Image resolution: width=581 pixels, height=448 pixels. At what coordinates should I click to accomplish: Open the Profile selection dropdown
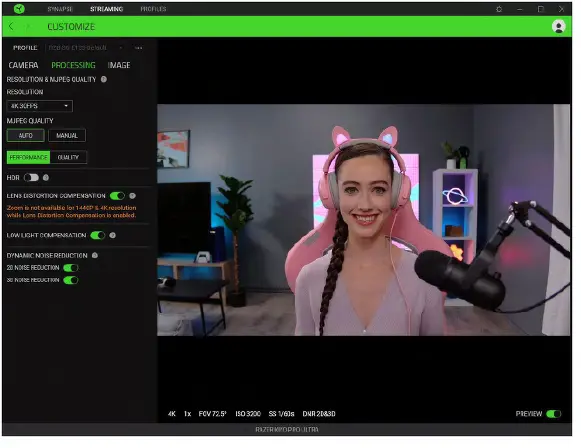pos(86,48)
